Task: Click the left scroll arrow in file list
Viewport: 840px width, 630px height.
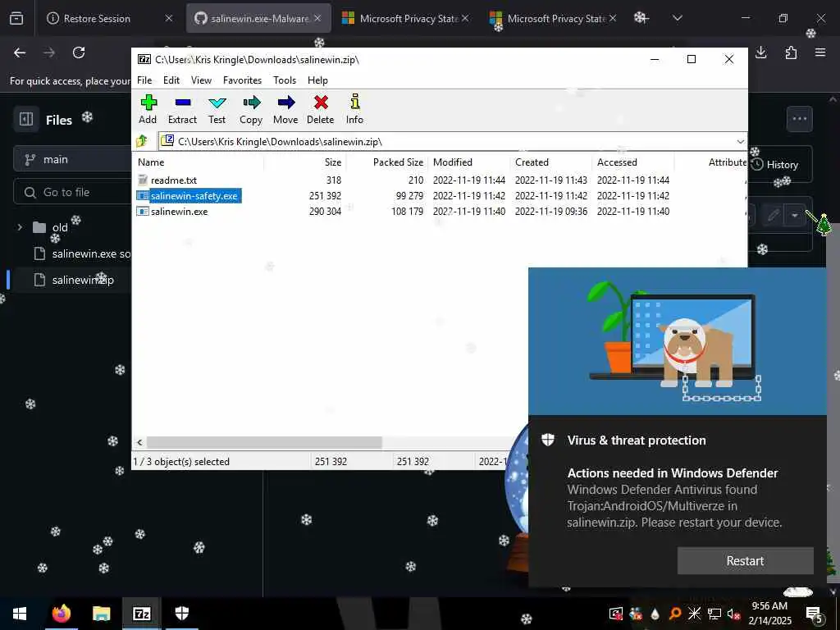Action: pyautogui.click(x=139, y=442)
